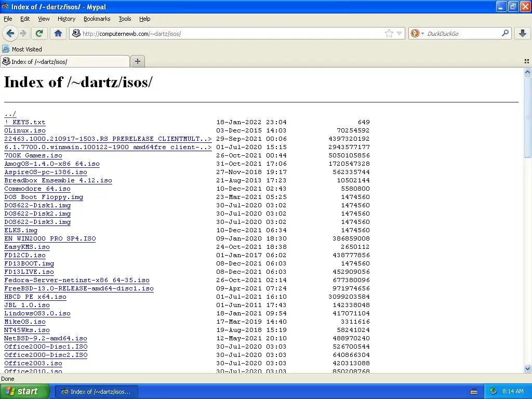Click the FD13BOOT.img link
This screenshot has width=532, height=399.
click(x=29, y=263)
